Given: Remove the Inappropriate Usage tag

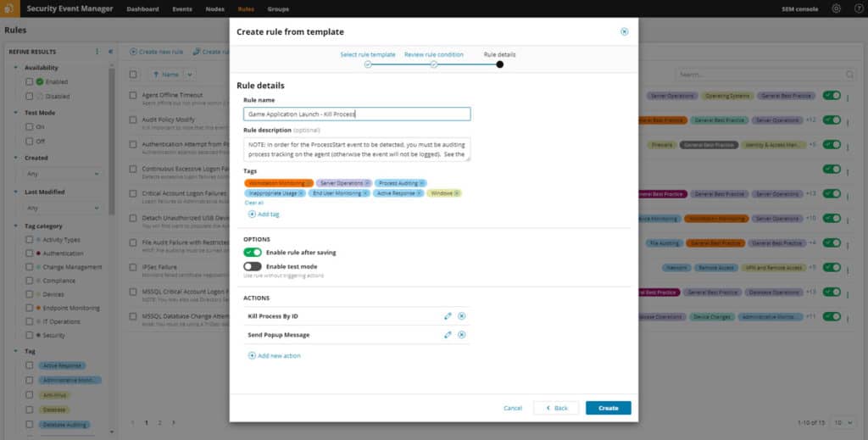Looking at the screenshot, I should [301, 193].
